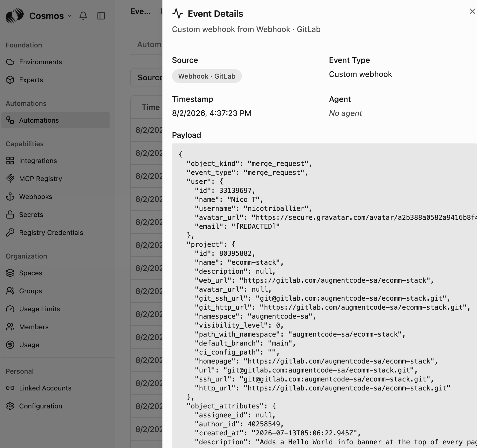Click payload "web_url" GitLab link line
This screenshot has height=448, width=477.
coord(314,280)
